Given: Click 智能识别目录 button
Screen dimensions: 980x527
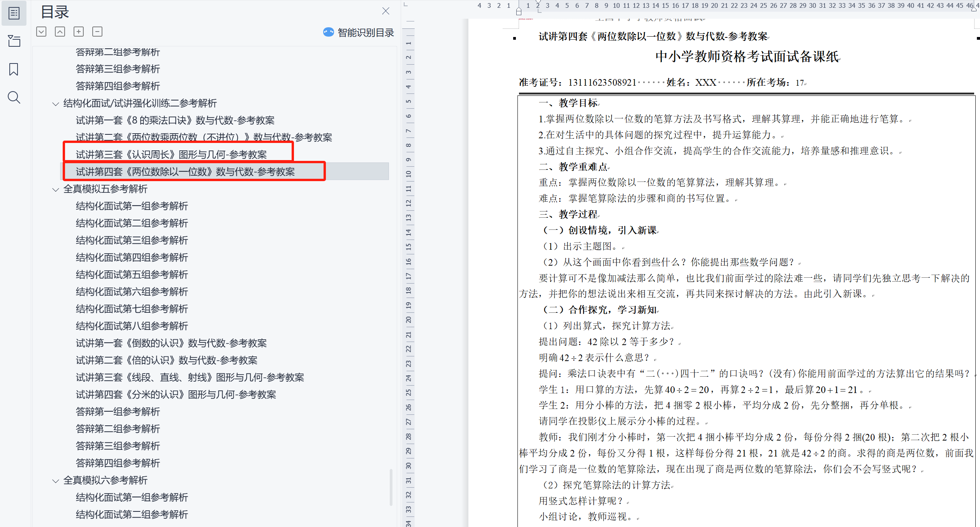Looking at the screenshot, I should [359, 33].
